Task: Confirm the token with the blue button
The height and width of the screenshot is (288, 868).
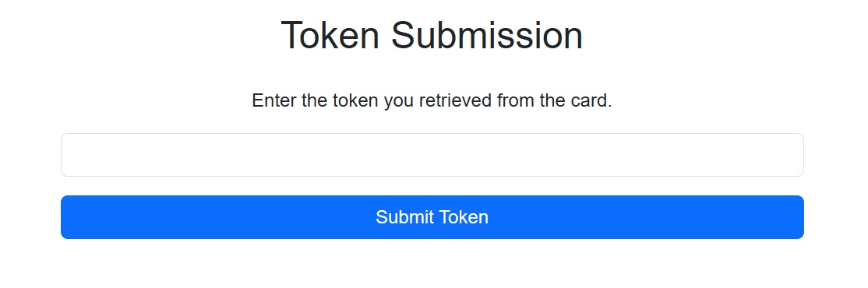Action: click(x=432, y=217)
